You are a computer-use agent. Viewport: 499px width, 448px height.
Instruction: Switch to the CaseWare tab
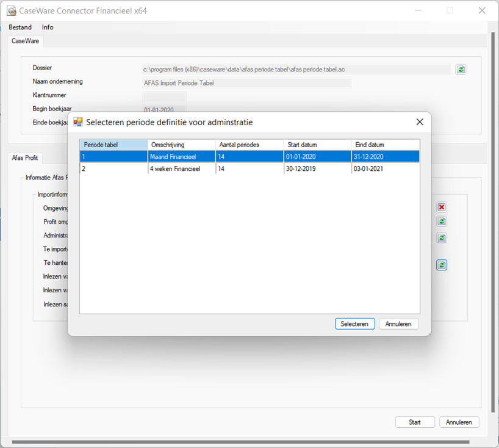(x=26, y=41)
